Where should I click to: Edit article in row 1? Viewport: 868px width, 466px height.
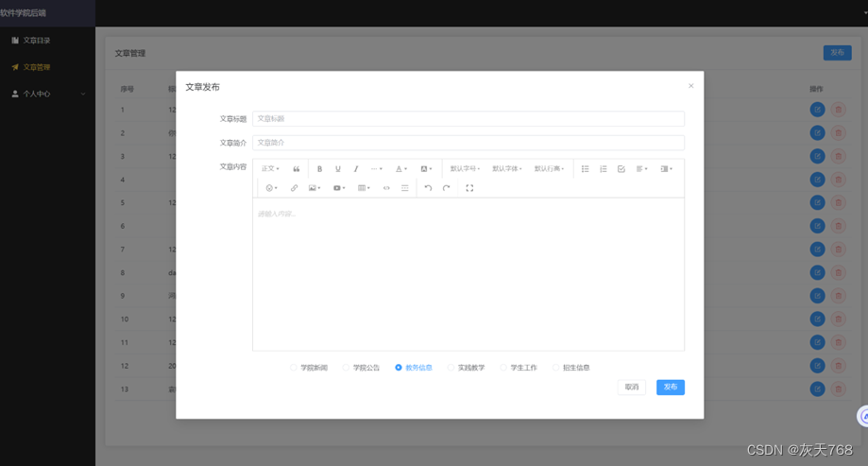817,110
